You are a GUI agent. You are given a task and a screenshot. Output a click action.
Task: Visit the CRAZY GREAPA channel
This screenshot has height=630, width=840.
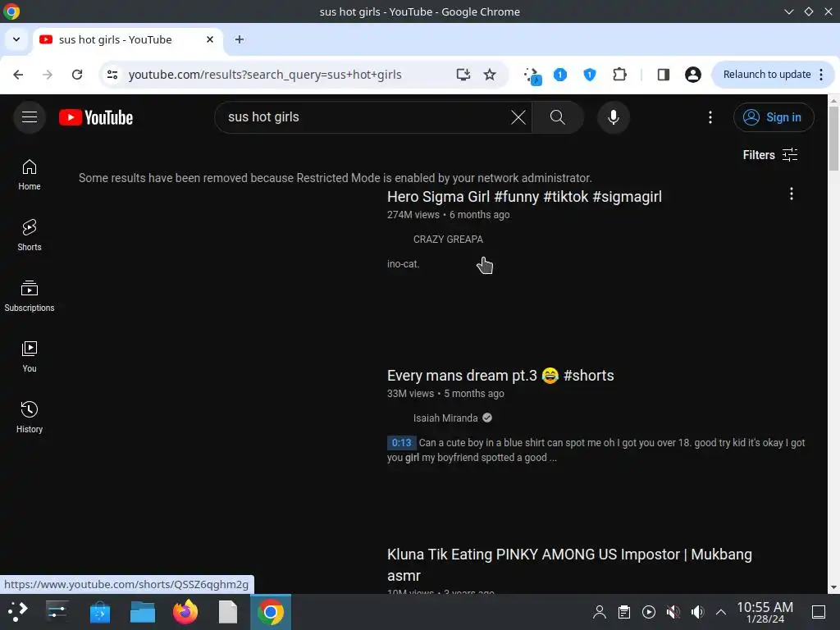(x=448, y=240)
